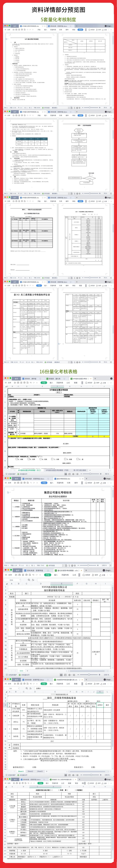This screenshot has height=868, width=117.
Task: Click 16份量化考核表格 green heading
Action: (58, 371)
